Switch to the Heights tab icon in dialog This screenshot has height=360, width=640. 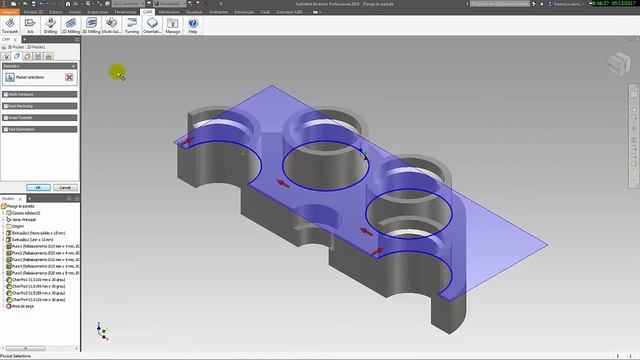(27, 56)
